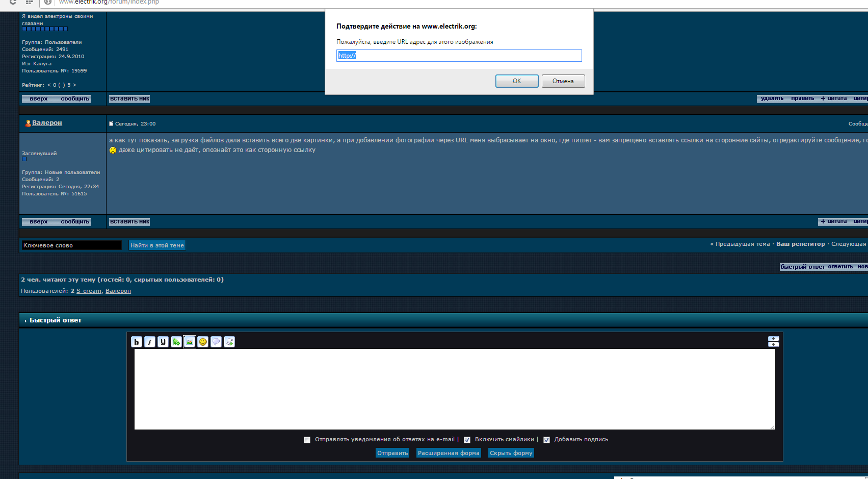Click the Ключевое слово search field
Screen dimensions: 868x479
[71, 245]
